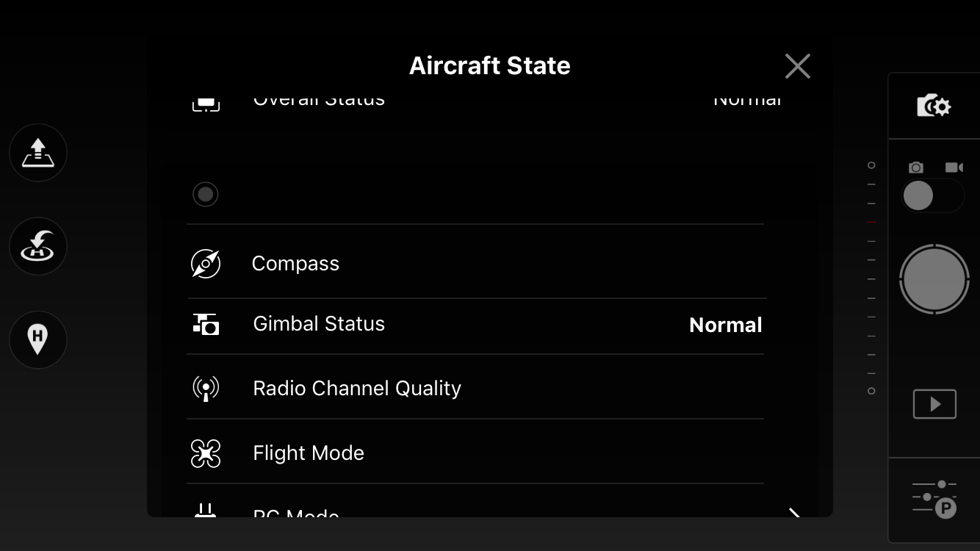
Task: Click the Gimbal Status camera icon
Action: pos(206,324)
